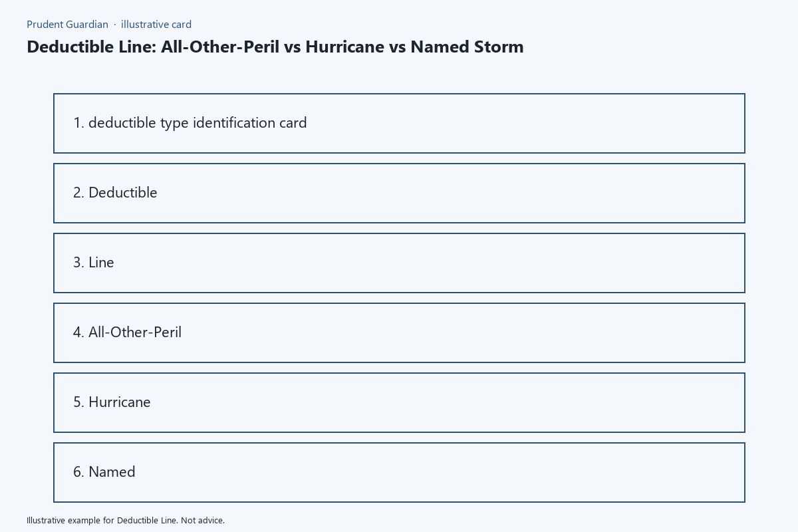798x532 pixels.
Task: Click Named Storm in the heading
Action: [x=467, y=47]
